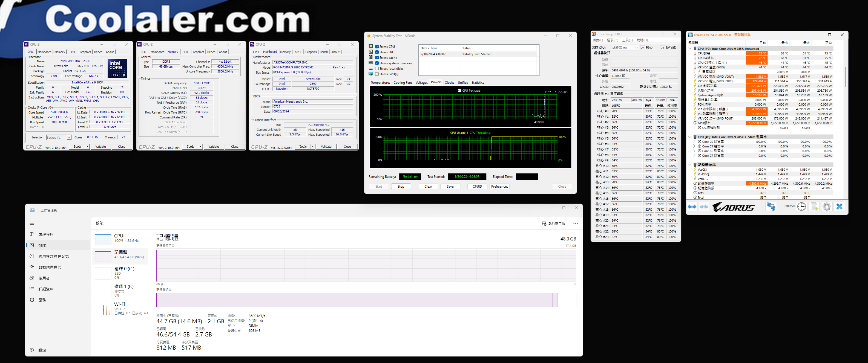Viewport: 868px width, 363px height.
Task: Click Save button in AIDA64
Action: click(450, 186)
